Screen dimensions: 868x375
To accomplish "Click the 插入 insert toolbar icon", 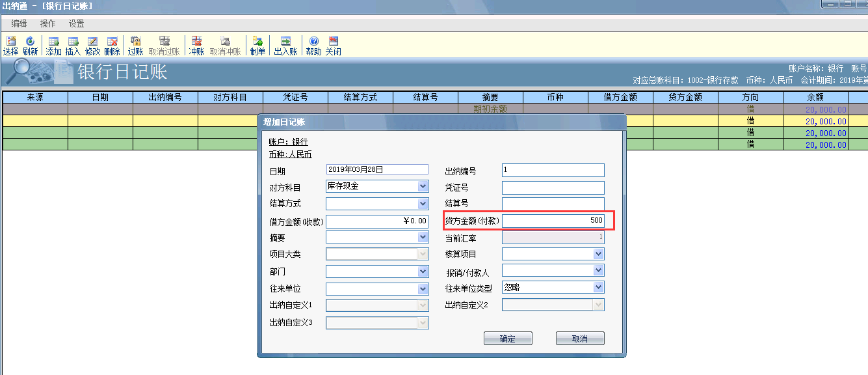I will point(73,42).
